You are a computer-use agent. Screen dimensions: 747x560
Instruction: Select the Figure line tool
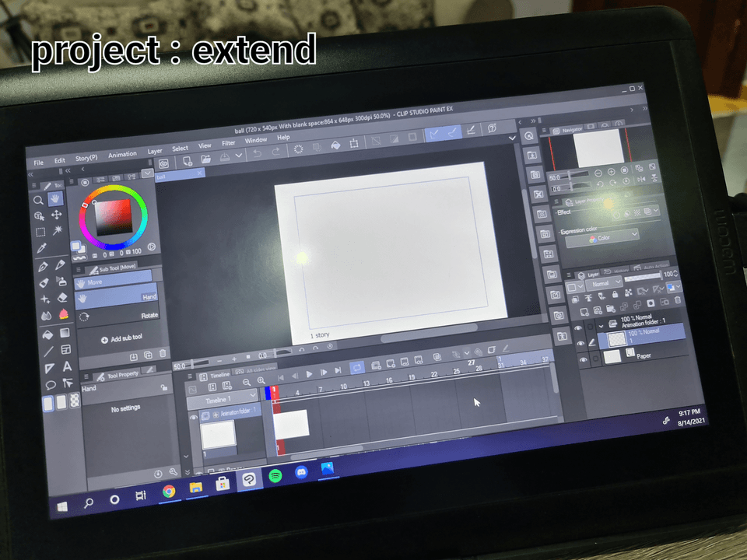(48, 352)
